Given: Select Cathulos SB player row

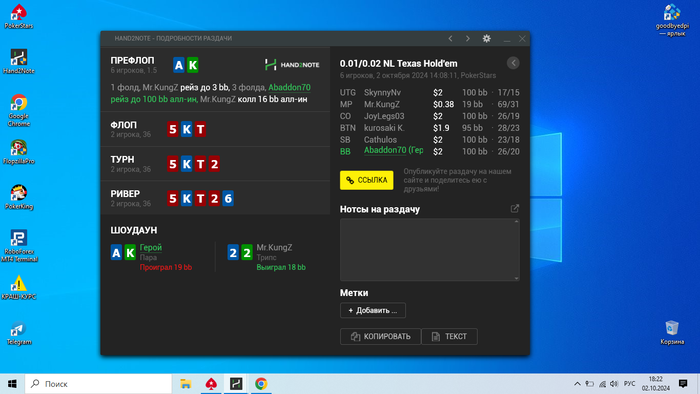Looking at the screenshot, I should [x=429, y=140].
